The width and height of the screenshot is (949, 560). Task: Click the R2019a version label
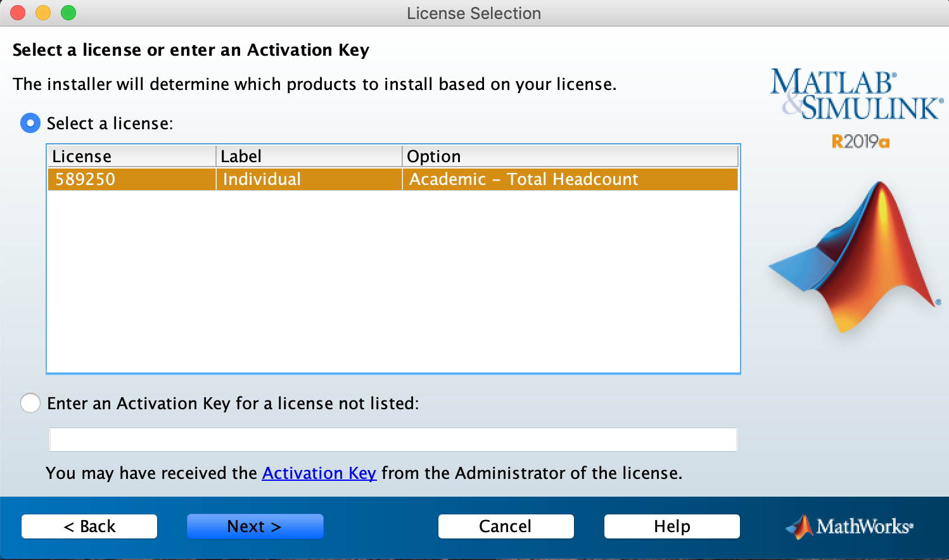pos(860,142)
